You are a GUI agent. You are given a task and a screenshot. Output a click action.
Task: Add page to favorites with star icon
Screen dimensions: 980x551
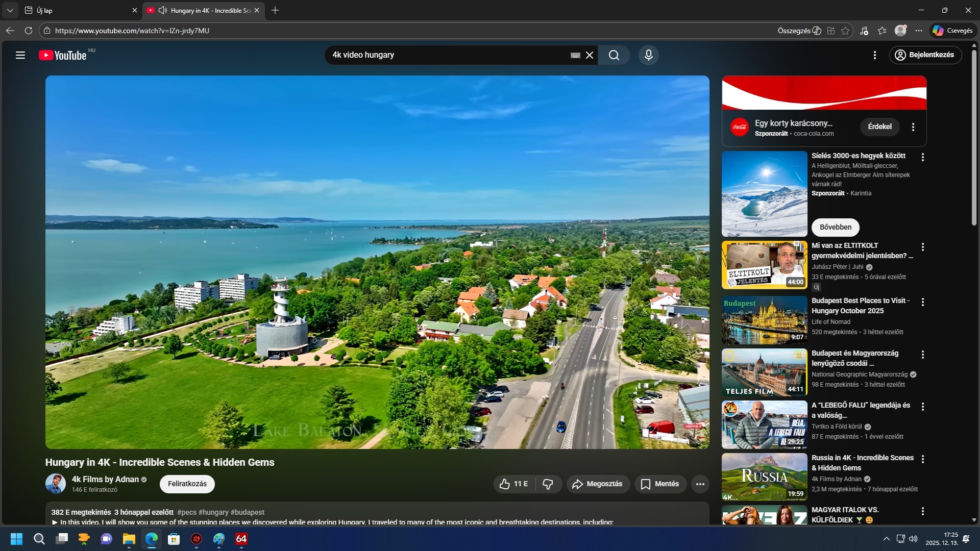[x=845, y=31]
